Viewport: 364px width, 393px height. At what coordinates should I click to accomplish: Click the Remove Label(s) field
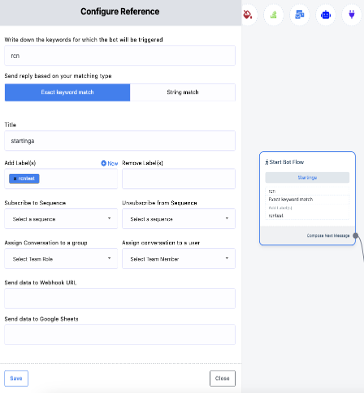179,179
